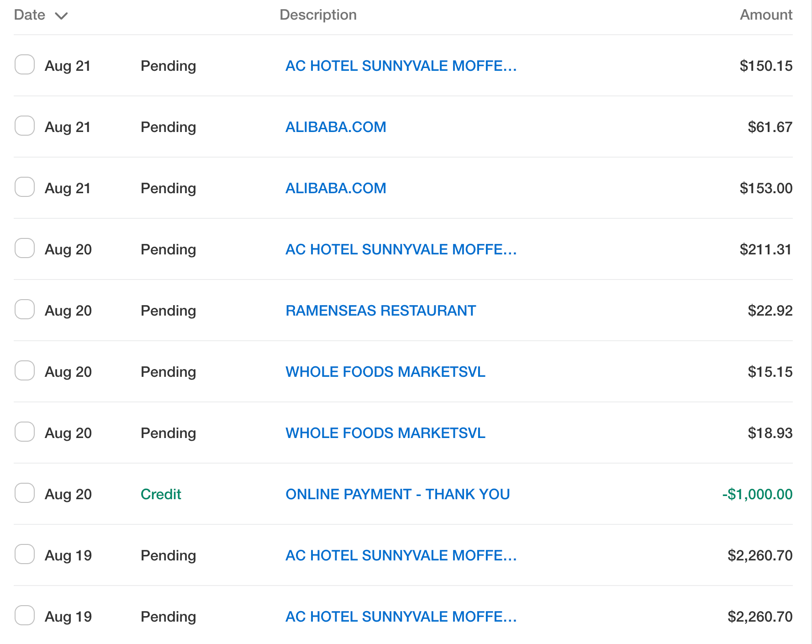Screen dimensions: 812x644
Task: Check the last Aug 19 hotel row
Action: 25,615
